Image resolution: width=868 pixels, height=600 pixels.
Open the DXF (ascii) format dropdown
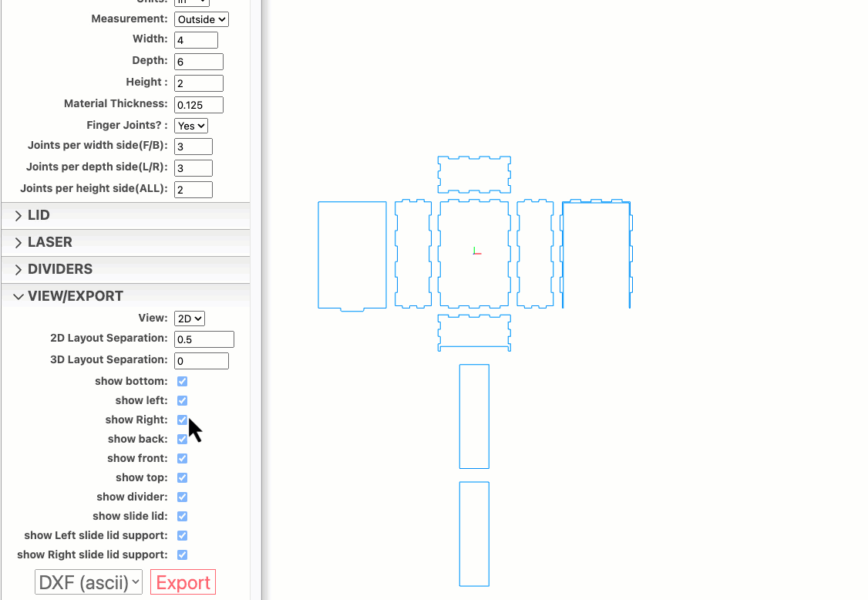[89, 582]
